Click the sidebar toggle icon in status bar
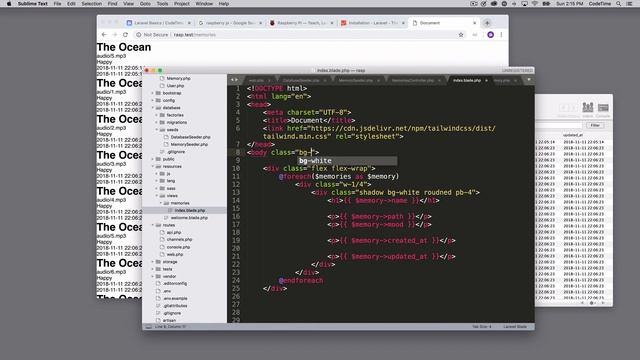 (149, 327)
